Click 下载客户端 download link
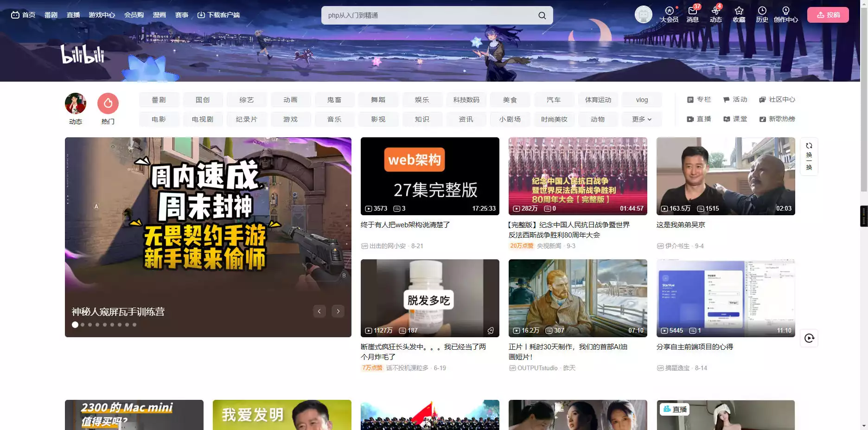This screenshot has width=868, height=430. [218, 15]
